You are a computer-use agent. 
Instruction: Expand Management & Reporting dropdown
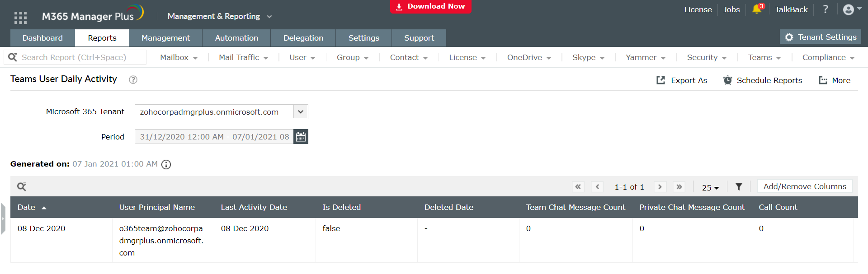point(219,16)
